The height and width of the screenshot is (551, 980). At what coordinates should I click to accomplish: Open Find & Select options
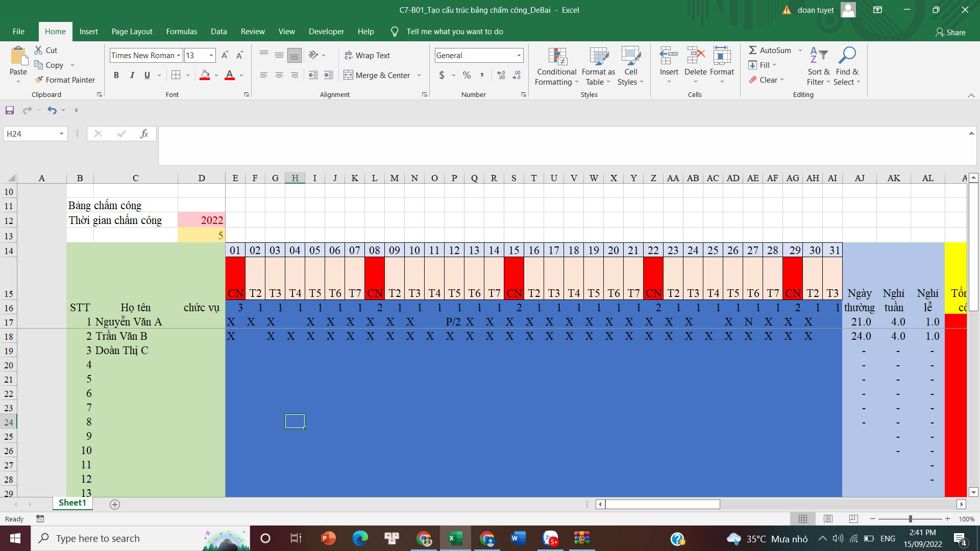coord(847,66)
